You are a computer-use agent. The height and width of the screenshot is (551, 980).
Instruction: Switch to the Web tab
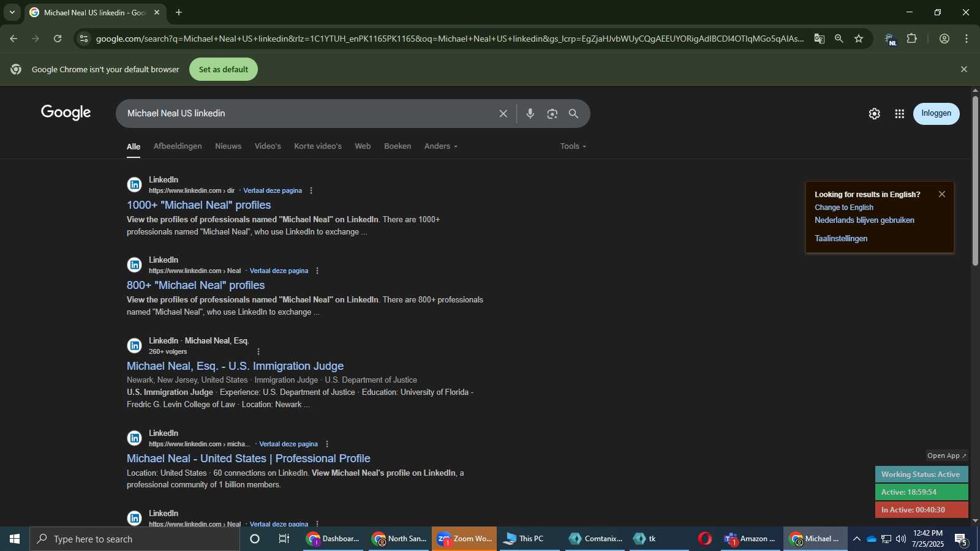(x=363, y=146)
